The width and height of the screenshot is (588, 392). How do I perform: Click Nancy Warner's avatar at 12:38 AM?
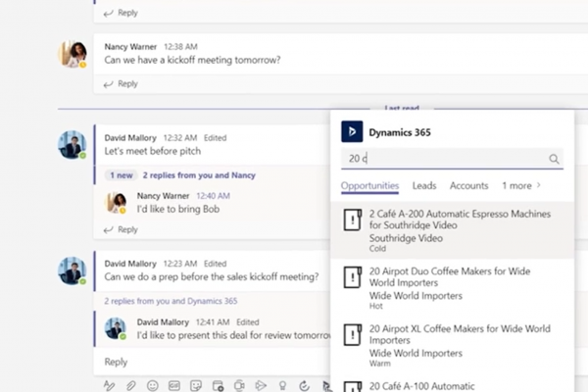pyautogui.click(x=73, y=54)
